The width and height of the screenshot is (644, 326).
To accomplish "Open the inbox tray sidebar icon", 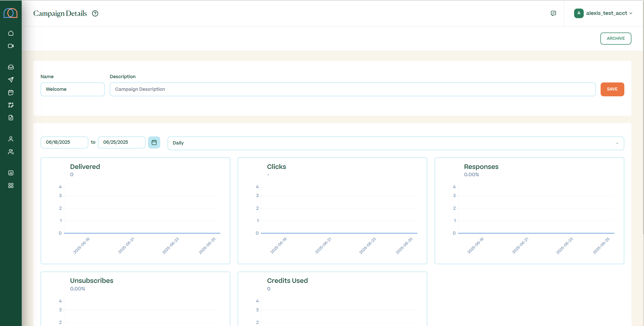I will (11, 67).
